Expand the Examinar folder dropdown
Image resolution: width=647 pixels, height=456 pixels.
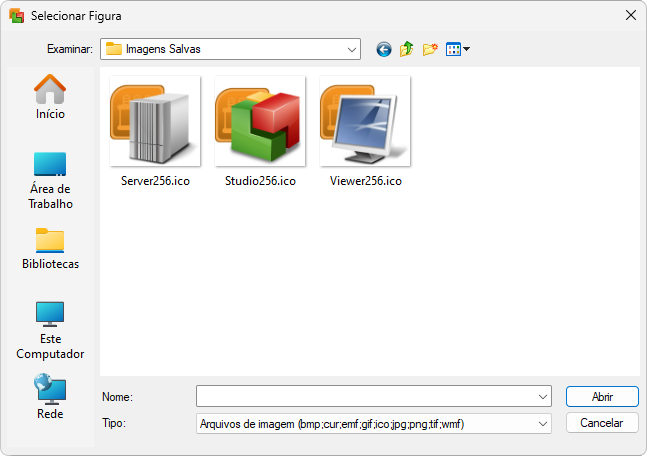[352, 49]
